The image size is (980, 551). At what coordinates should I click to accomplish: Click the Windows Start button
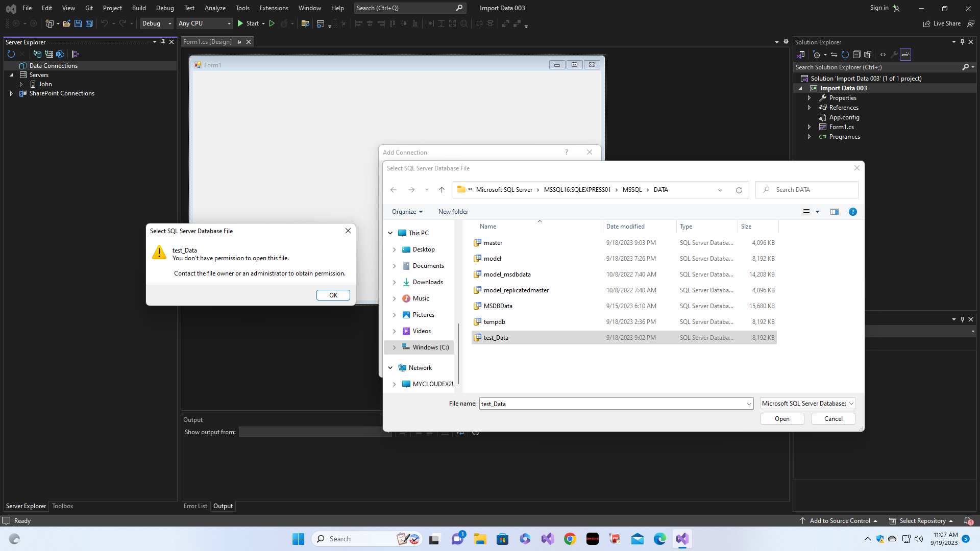299,539
